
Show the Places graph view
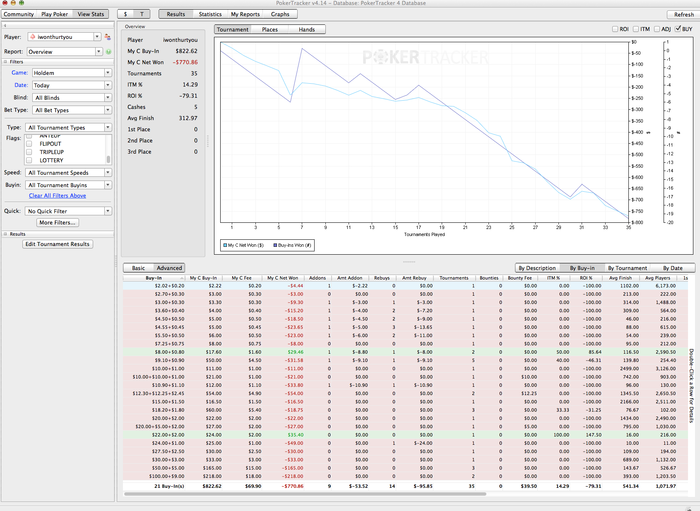[270, 30]
